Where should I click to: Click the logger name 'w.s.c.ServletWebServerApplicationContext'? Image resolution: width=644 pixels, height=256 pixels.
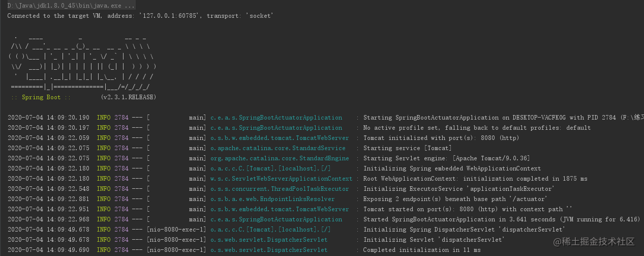tap(281, 179)
